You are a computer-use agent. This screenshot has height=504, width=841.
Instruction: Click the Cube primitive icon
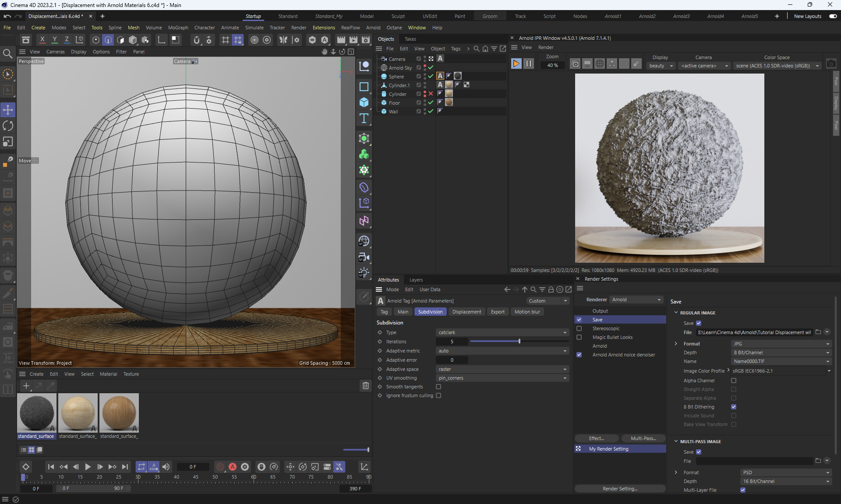[364, 102]
